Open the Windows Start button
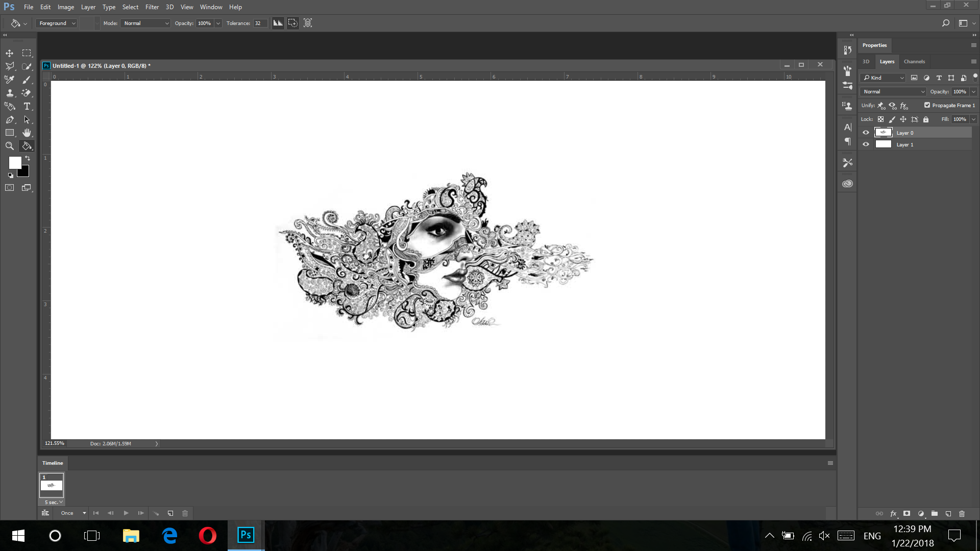The image size is (980, 551). pos(18,536)
